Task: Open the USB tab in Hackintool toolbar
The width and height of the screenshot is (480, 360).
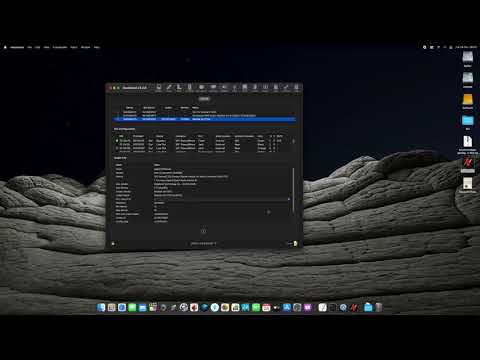Action: pos(234,88)
